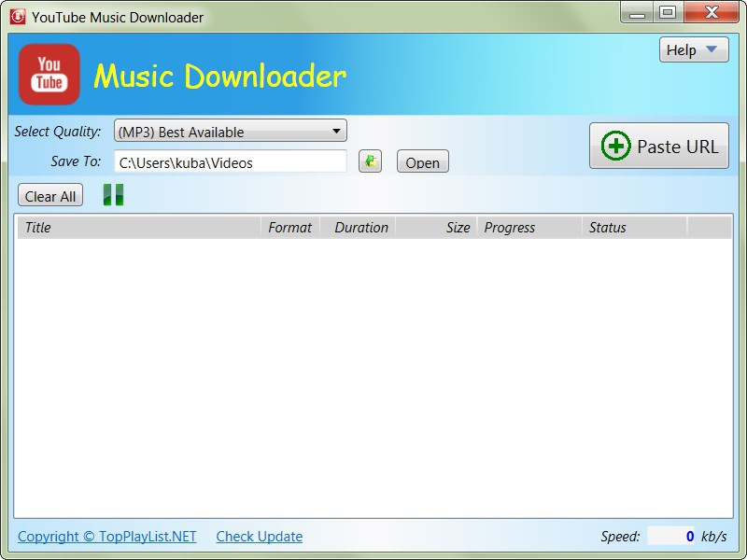Click the Progress column header
This screenshot has width=747, height=560.
tap(529, 227)
